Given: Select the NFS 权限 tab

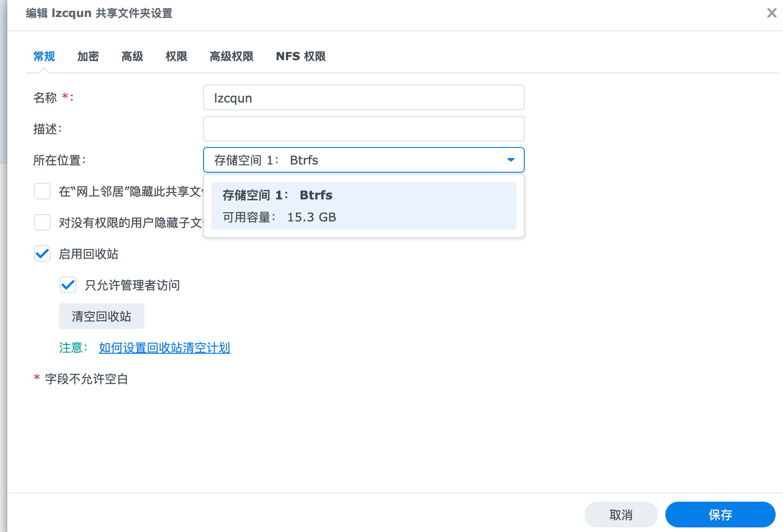Looking at the screenshot, I should [x=301, y=57].
